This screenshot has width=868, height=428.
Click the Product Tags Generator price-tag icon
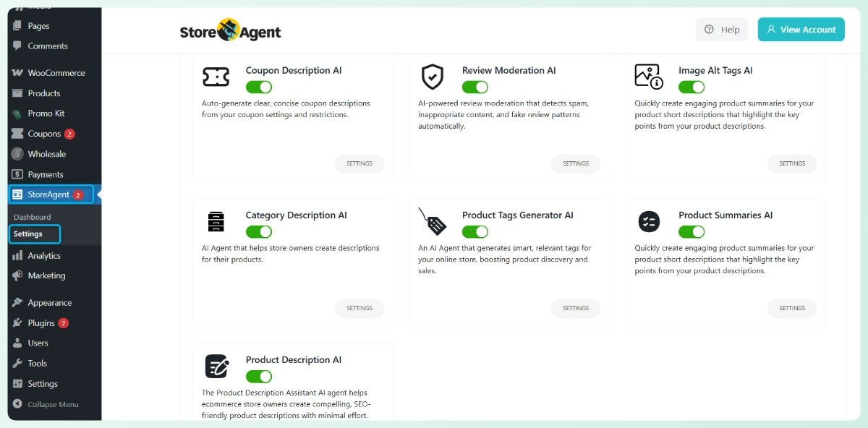pos(432,221)
